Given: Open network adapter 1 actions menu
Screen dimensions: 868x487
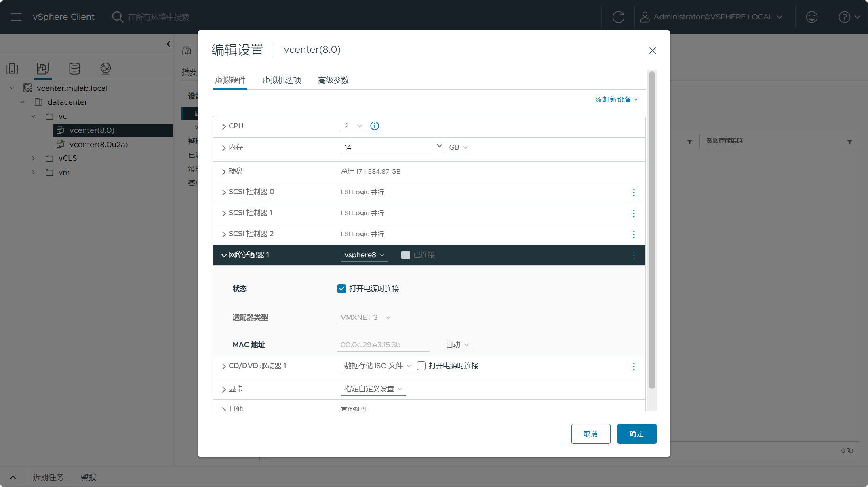Looking at the screenshot, I should 634,256.
